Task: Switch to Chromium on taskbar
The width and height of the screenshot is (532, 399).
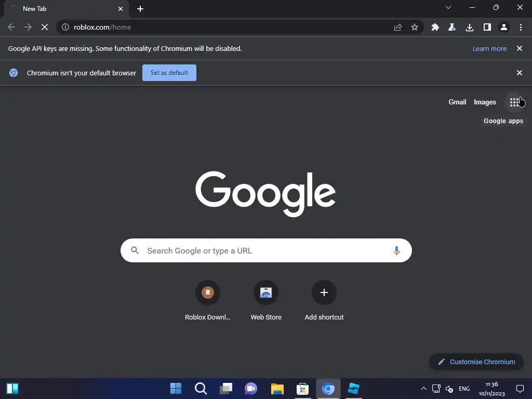Action: (x=328, y=389)
